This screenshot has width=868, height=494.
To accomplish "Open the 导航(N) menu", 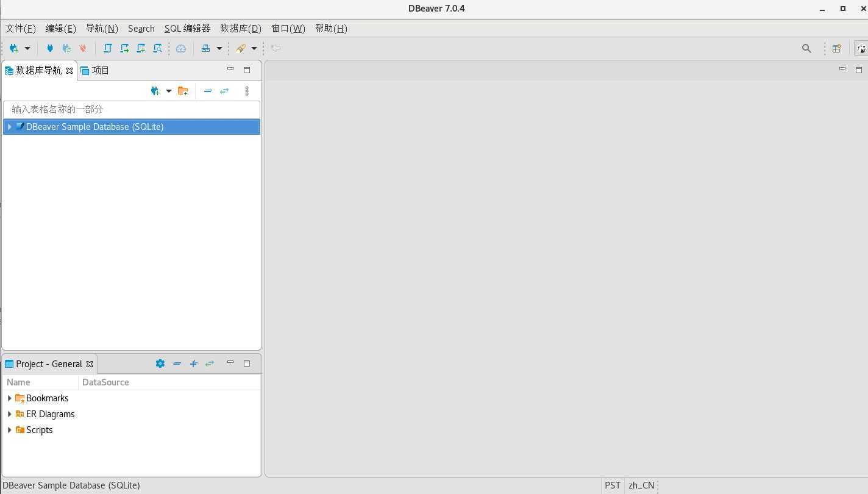I will pos(102,29).
